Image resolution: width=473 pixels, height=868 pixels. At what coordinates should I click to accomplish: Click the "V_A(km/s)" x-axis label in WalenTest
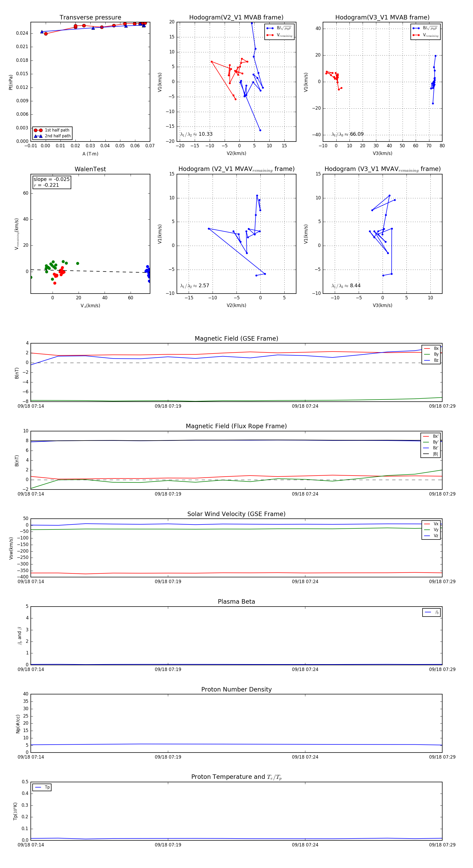[90, 306]
